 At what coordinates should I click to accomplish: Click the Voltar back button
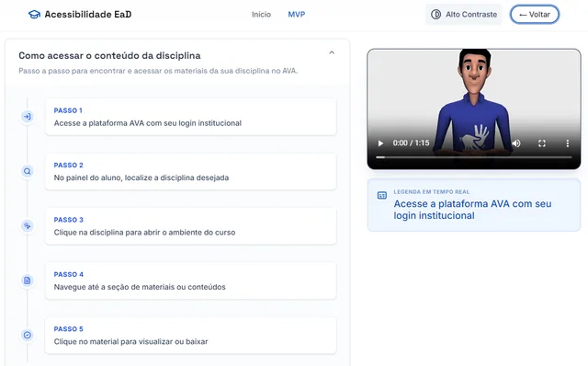pos(535,15)
